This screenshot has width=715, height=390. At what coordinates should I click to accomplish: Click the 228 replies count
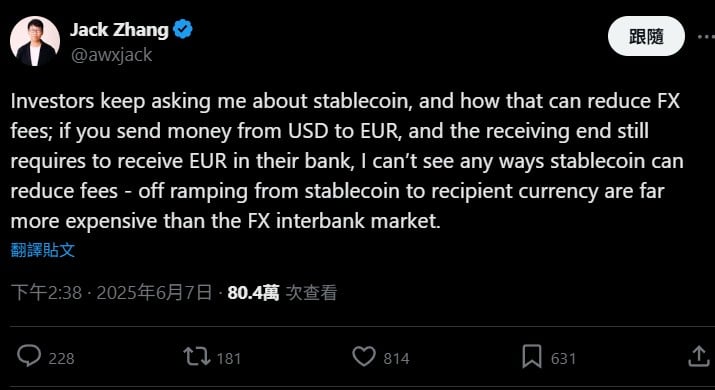point(61,359)
